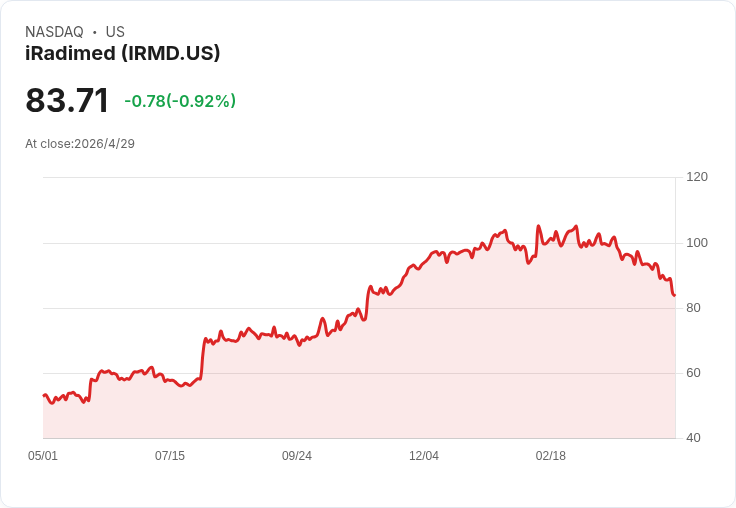
Task: Click the 80 price axis label
Action: (693, 308)
